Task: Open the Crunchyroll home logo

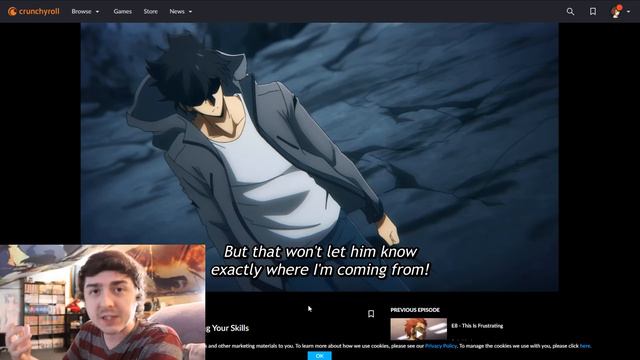Action: [x=34, y=11]
